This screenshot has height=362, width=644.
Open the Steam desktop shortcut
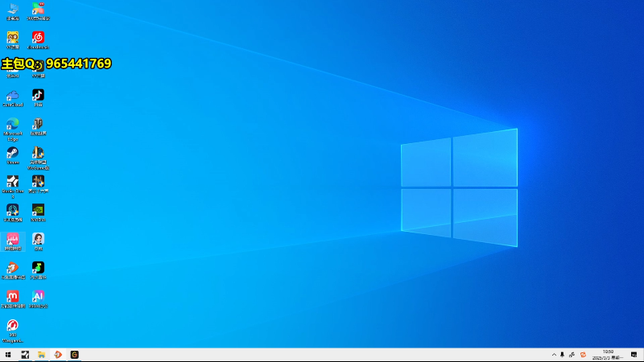13,155
